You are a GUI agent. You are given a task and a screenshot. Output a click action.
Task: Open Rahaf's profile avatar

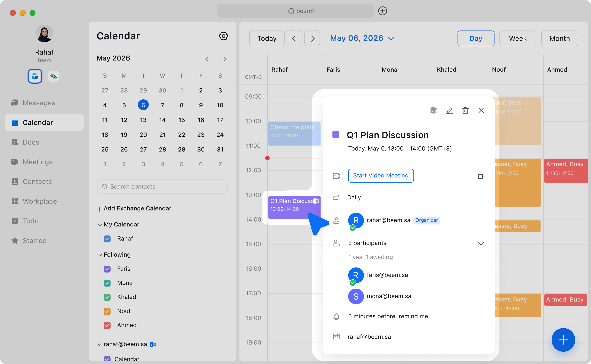[44, 34]
